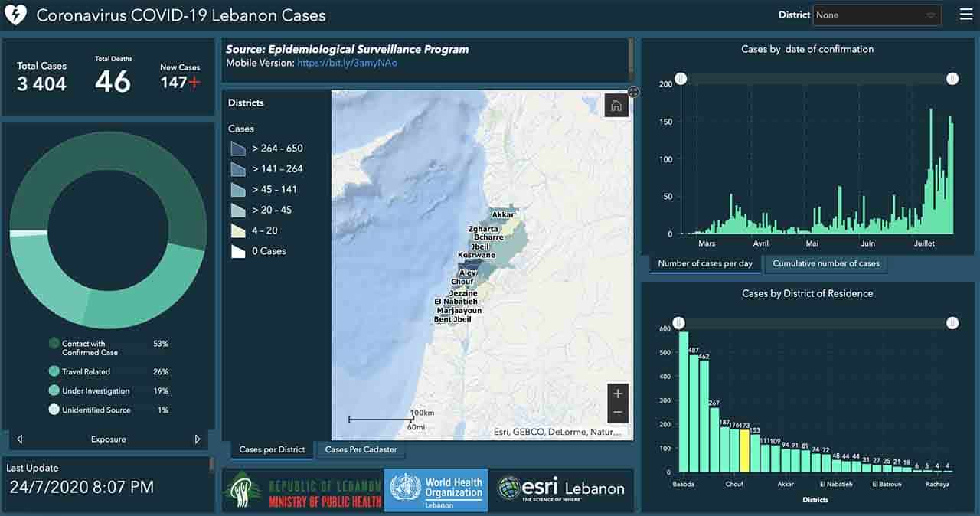Select the Cases per District tab
This screenshot has width=980, height=516.
click(272, 450)
